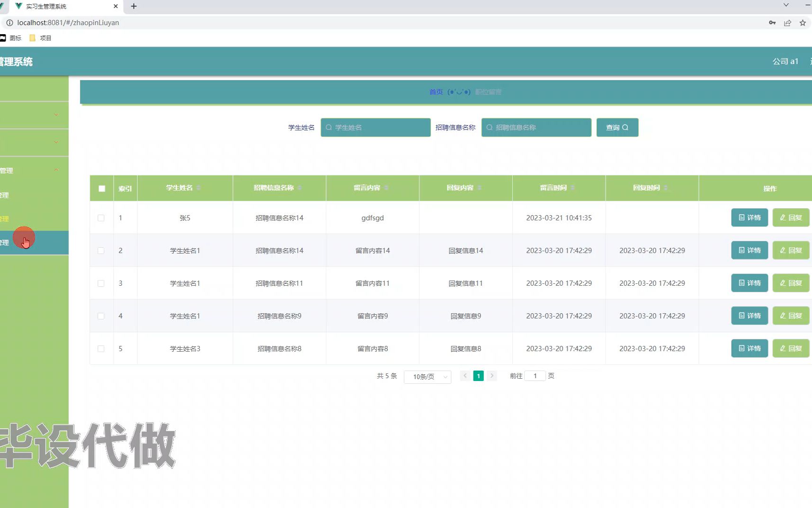
Task: Open a new browser tab
Action: (134, 6)
